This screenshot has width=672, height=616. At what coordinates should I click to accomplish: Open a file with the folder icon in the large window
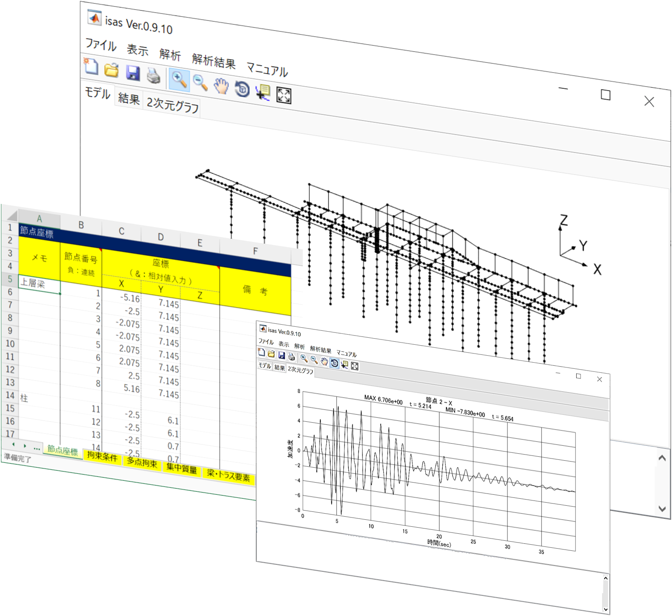tap(112, 70)
